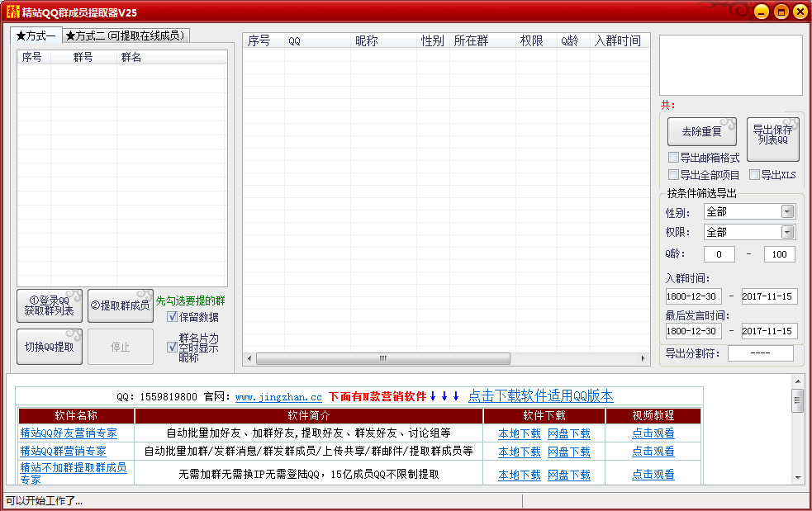812x511 pixels.
Task: Click the QQ: 1559819800 contact text
Action: click(x=157, y=397)
